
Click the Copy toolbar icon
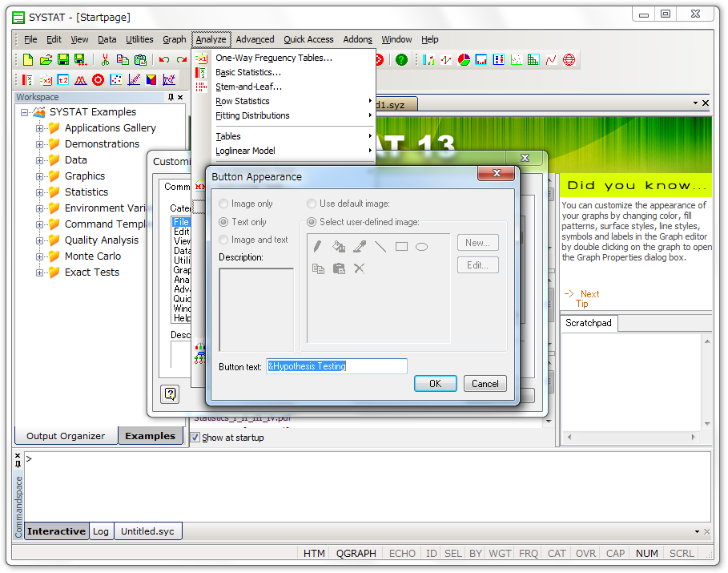tap(123, 59)
